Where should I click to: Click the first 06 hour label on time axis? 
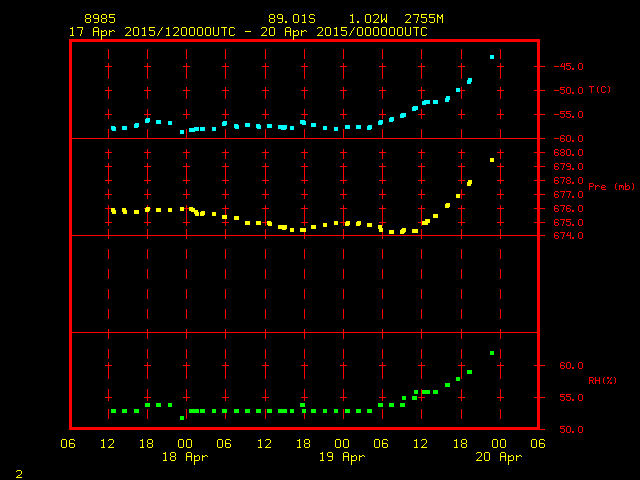click(x=68, y=444)
